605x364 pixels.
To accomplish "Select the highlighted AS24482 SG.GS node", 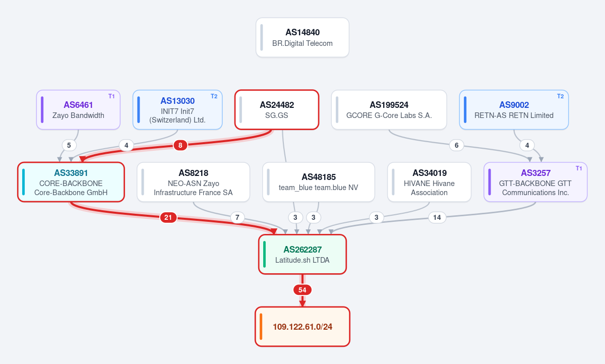I will [277, 110].
